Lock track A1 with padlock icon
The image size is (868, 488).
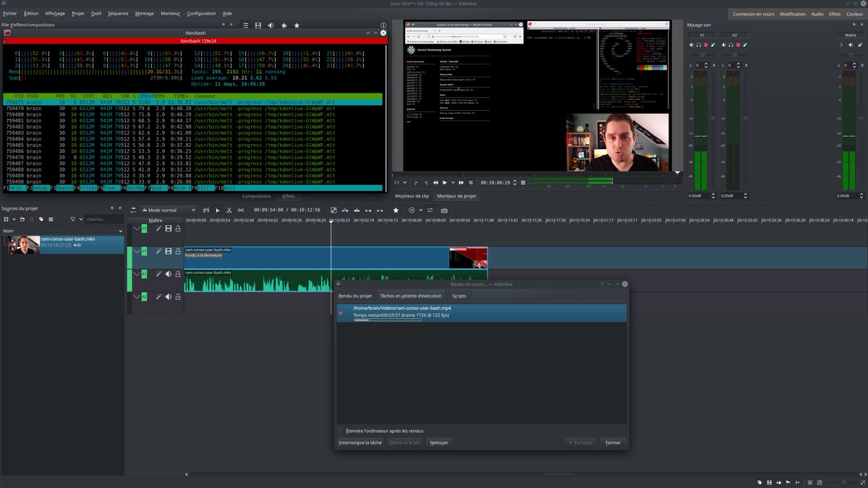pos(178,274)
